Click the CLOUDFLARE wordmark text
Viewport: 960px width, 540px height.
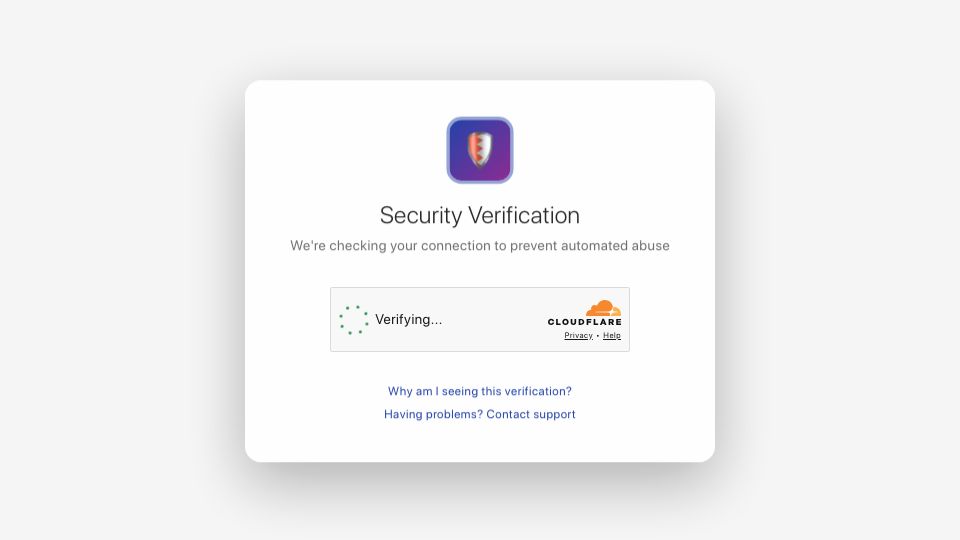coord(584,322)
